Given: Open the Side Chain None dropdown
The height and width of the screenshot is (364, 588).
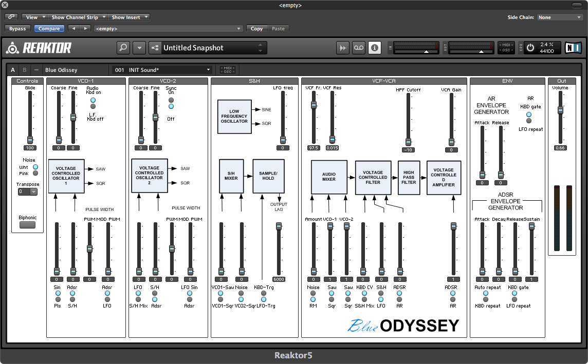Looking at the screenshot, I should click(559, 17).
